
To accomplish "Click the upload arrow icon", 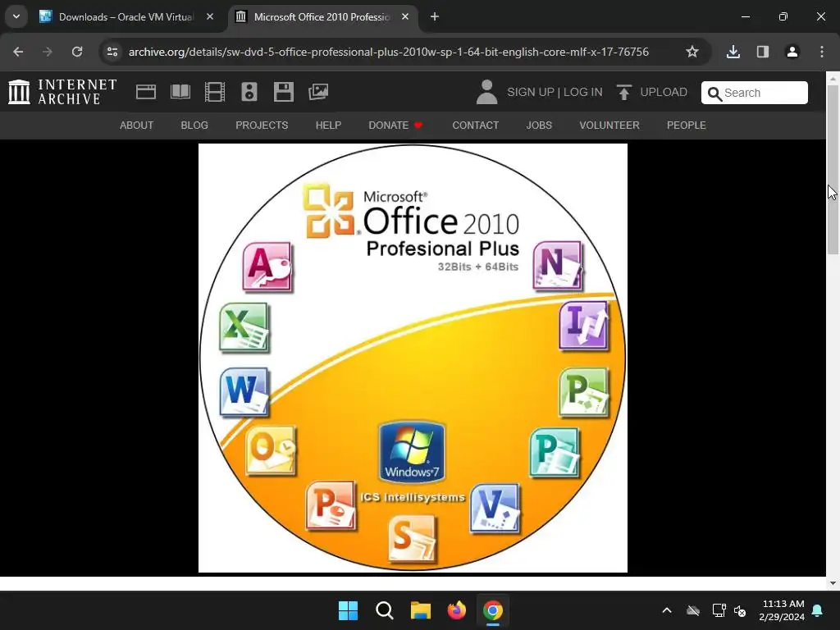I will pyautogui.click(x=623, y=92).
